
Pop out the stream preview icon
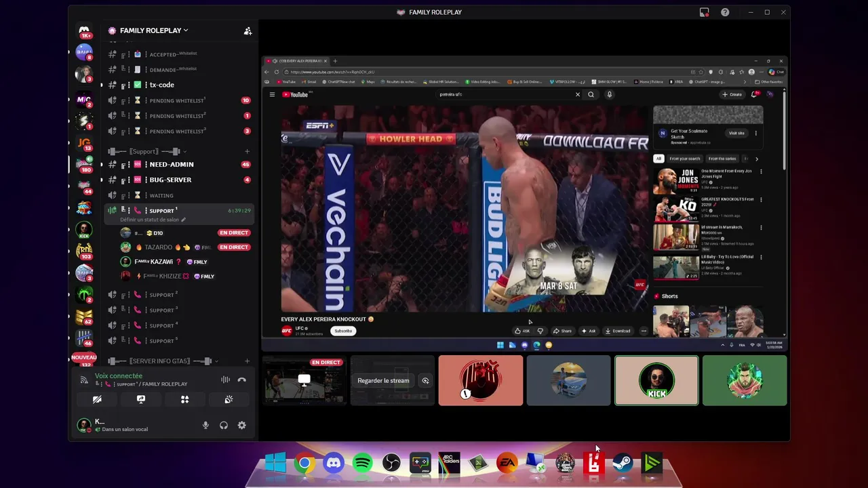click(425, 380)
